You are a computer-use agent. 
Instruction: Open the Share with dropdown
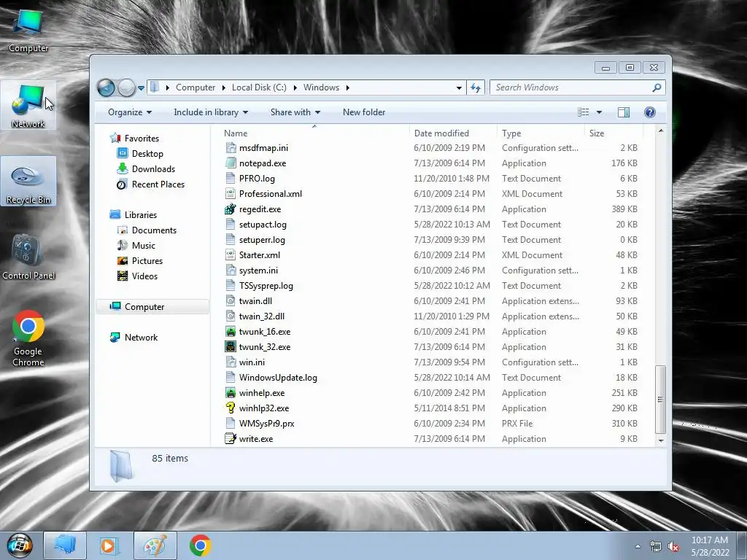[295, 112]
